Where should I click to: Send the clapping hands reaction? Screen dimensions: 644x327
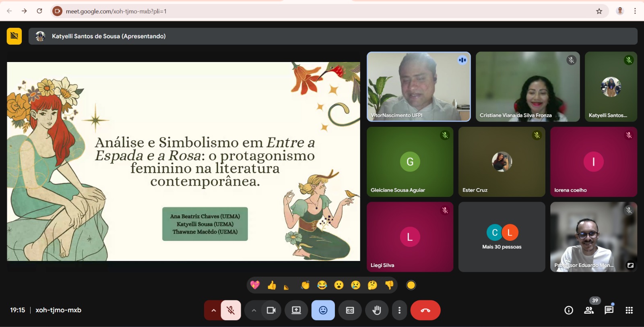[x=305, y=285]
